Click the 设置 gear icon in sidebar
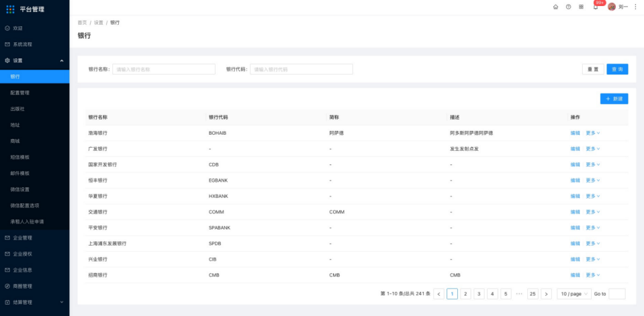Screen dimensions: 644x316 click(7, 60)
